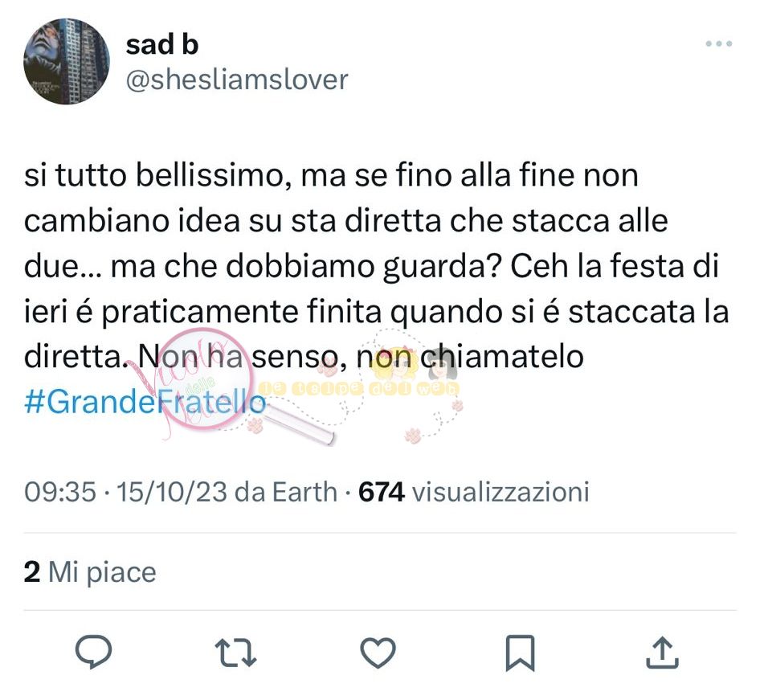This screenshot has width=760, height=700.
Task: Like the tweet with the heart icon
Action: pos(378,653)
